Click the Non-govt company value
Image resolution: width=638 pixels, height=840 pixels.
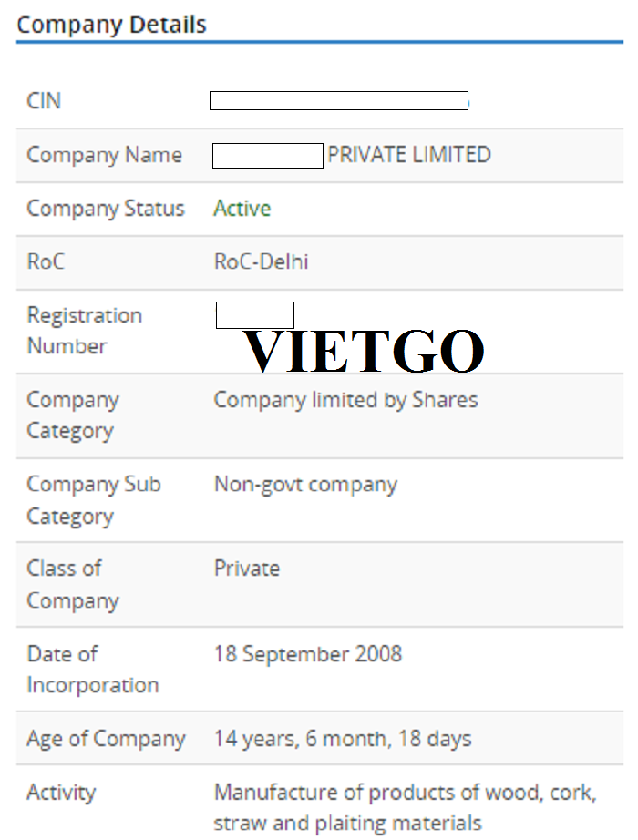coord(305,485)
